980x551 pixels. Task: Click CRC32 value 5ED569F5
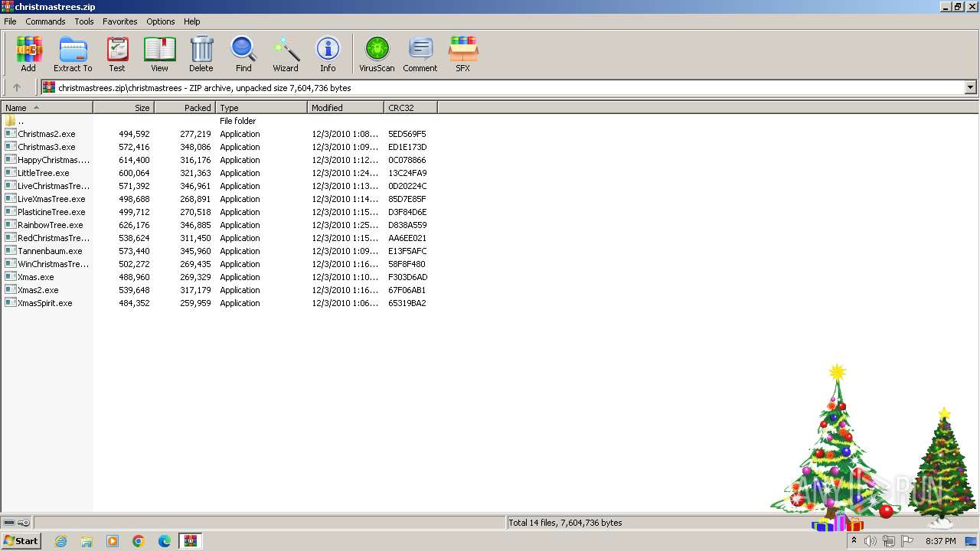407,134
